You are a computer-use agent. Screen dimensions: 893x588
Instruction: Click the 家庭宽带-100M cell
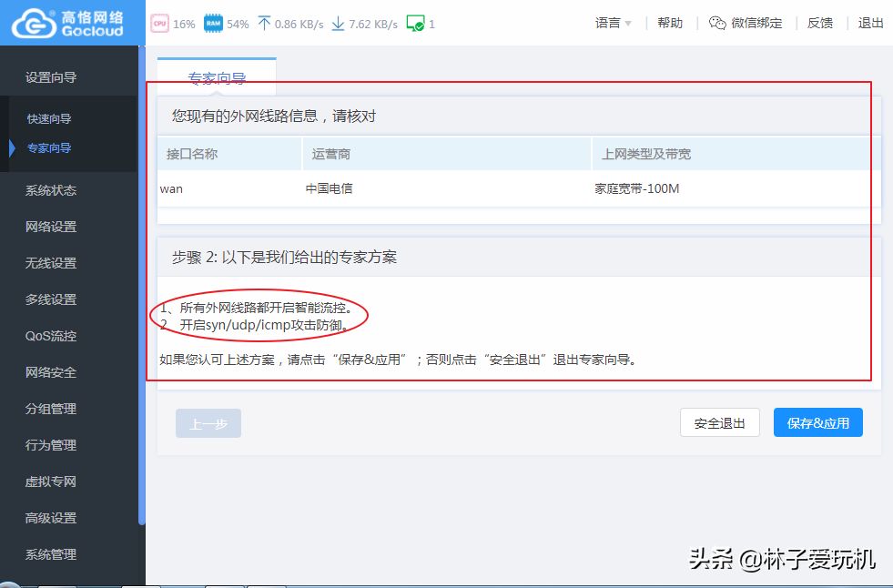point(636,188)
